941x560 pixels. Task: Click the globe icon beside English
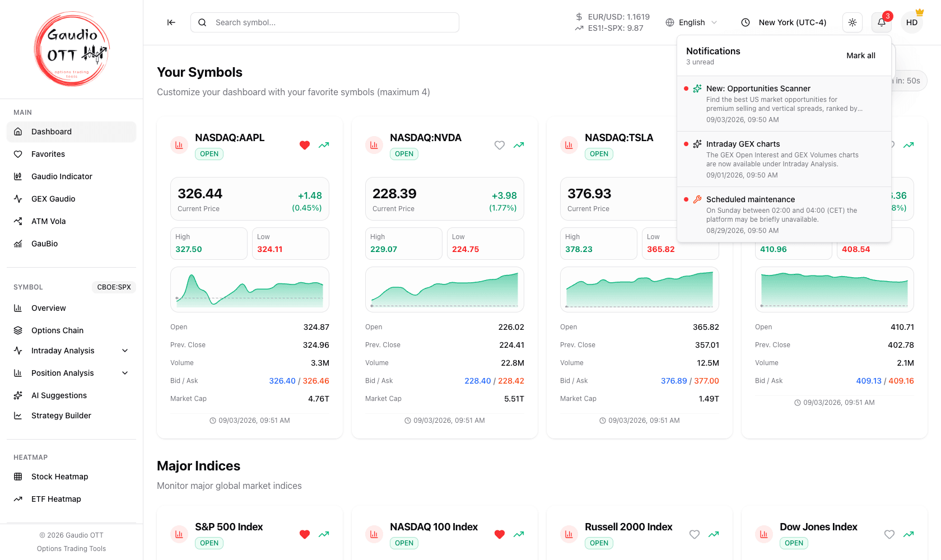pyautogui.click(x=670, y=22)
